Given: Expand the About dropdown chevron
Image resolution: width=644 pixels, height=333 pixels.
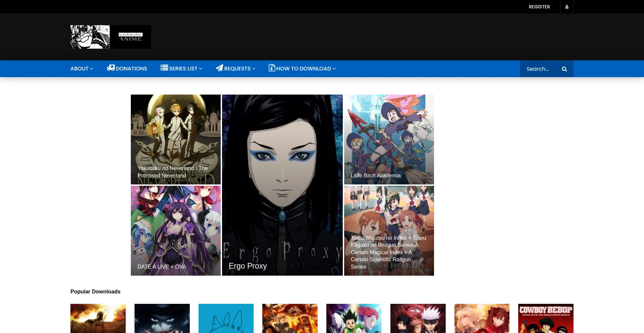Looking at the screenshot, I should pos(92,69).
